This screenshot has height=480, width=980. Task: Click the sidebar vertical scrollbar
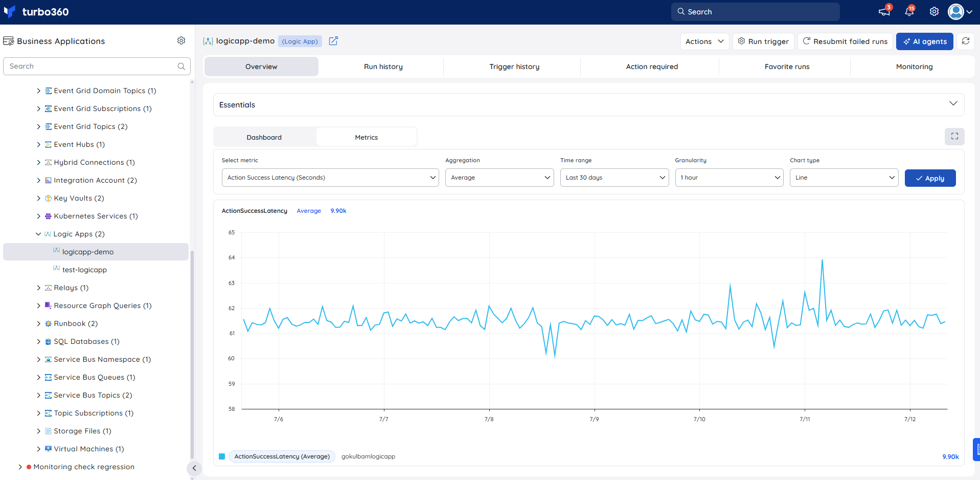(x=192, y=354)
